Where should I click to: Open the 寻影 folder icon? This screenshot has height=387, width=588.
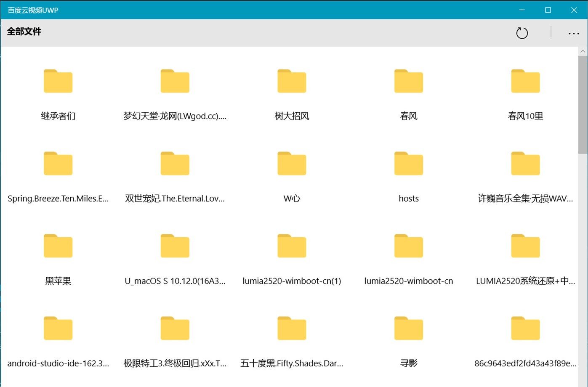[x=409, y=329]
